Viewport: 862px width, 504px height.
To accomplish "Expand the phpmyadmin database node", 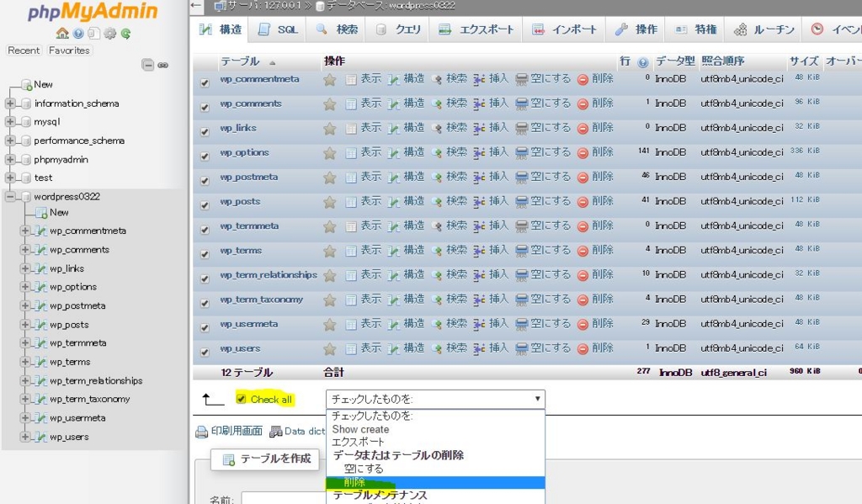I will tap(10, 159).
